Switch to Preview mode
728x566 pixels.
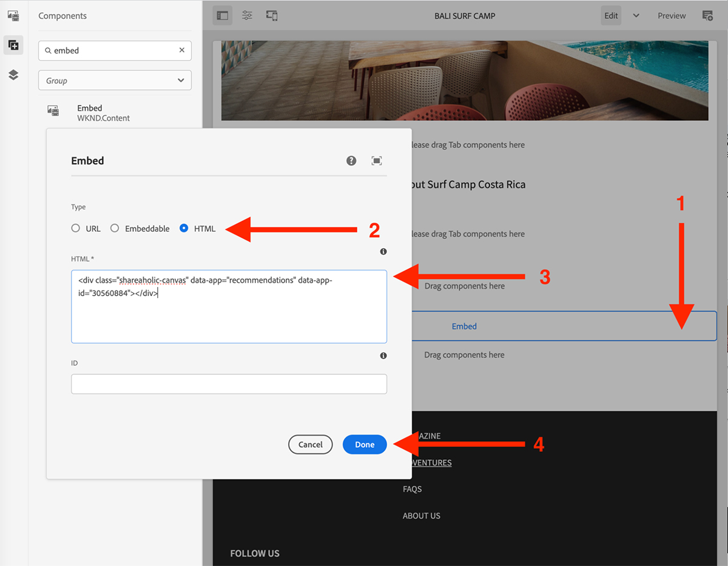(x=672, y=16)
